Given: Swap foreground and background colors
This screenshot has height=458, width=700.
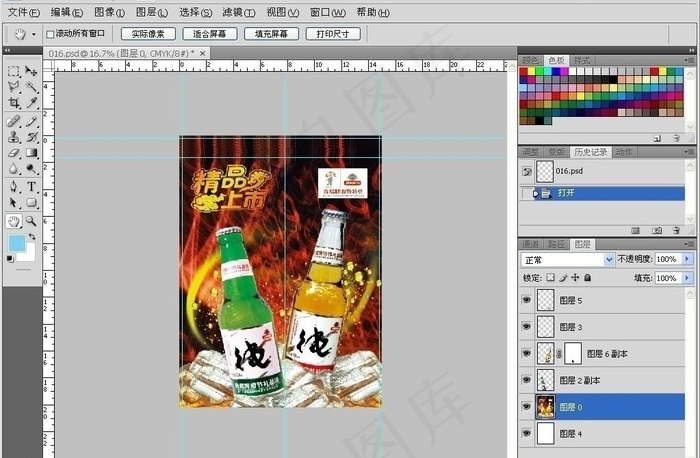Looking at the screenshot, I should coord(32,237).
